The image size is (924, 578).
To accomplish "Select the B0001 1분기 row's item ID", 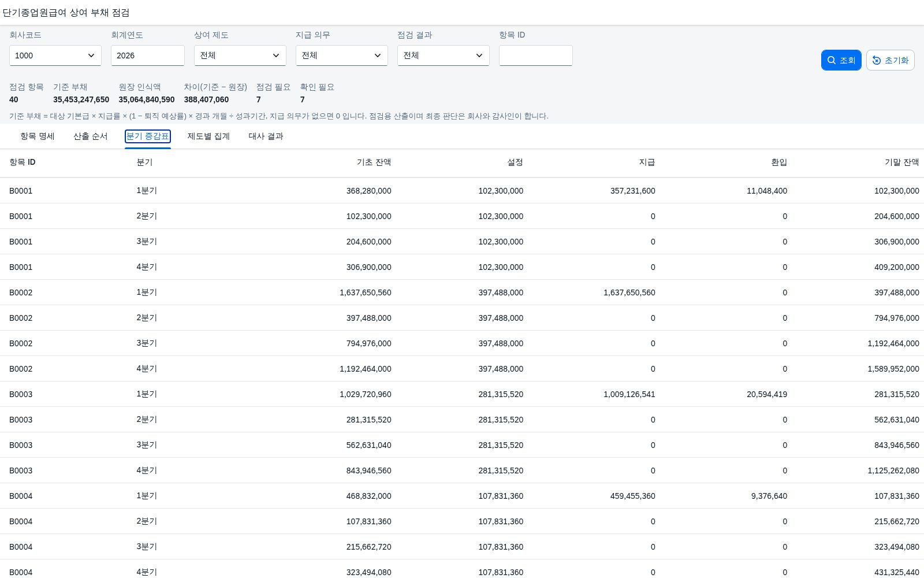I will click(21, 191).
